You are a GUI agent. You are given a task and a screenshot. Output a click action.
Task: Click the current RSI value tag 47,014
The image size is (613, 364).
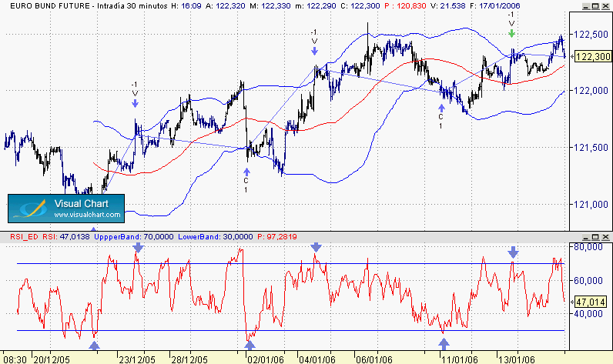(591, 302)
